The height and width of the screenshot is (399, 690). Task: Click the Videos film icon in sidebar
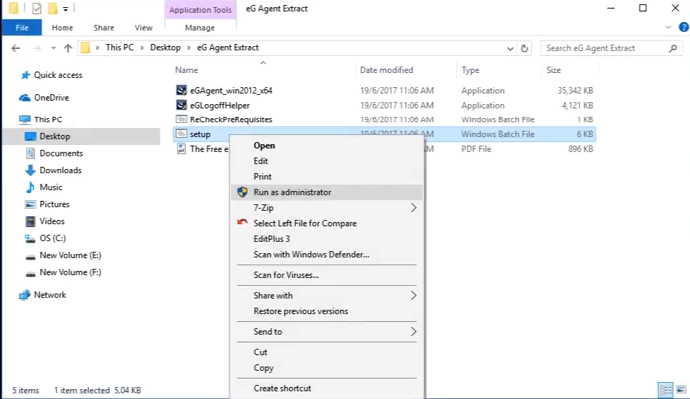(x=30, y=221)
